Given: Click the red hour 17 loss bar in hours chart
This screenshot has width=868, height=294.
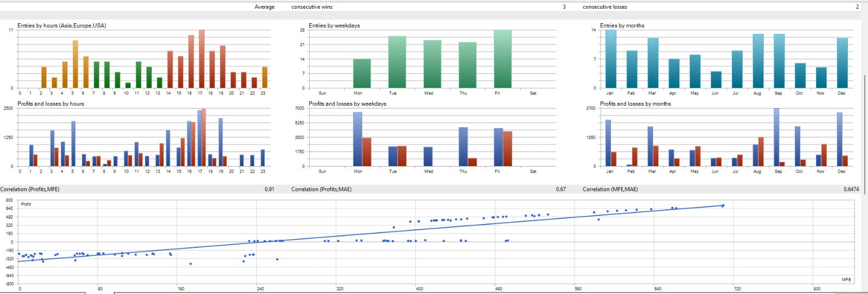Looking at the screenshot, I should point(203,137).
